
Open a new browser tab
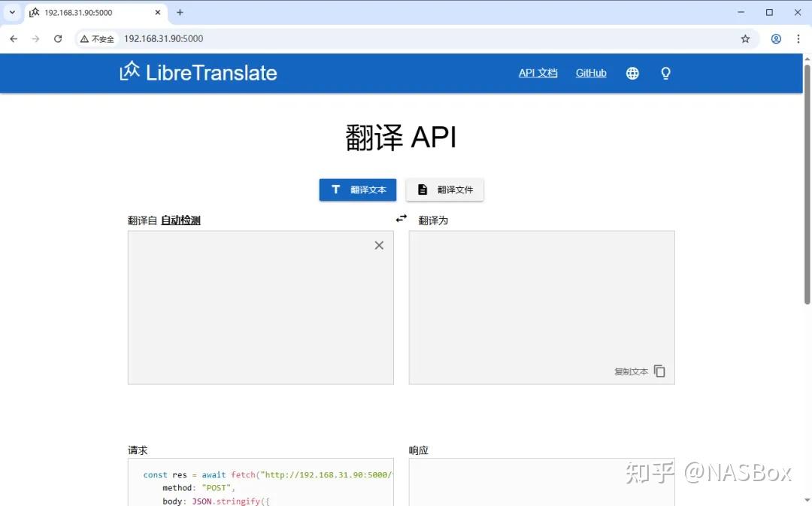[179, 12]
